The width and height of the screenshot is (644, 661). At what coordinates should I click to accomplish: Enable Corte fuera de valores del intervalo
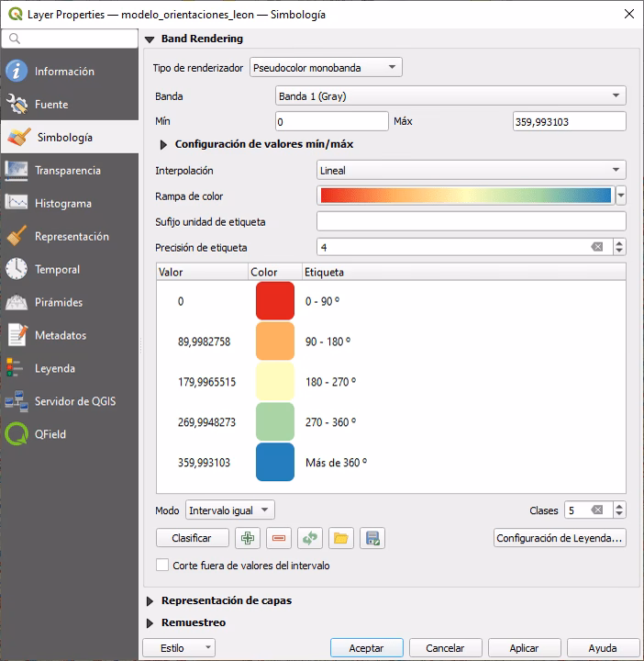click(x=163, y=566)
